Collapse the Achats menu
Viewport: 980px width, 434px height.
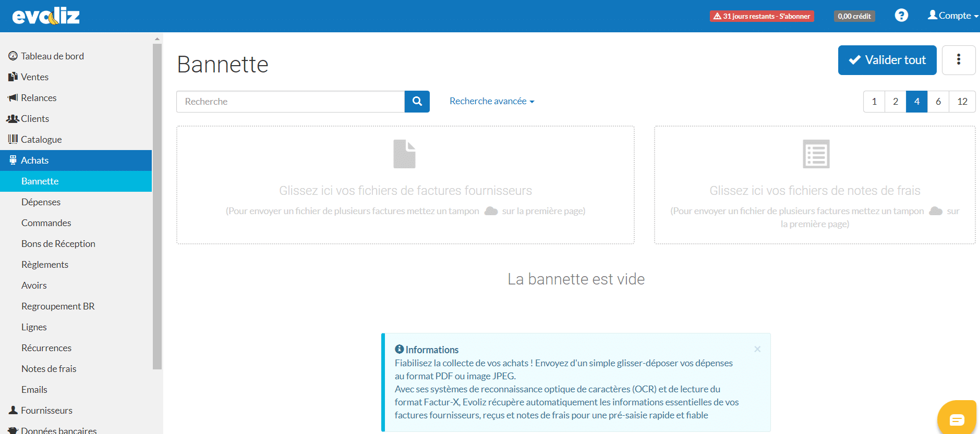point(76,160)
